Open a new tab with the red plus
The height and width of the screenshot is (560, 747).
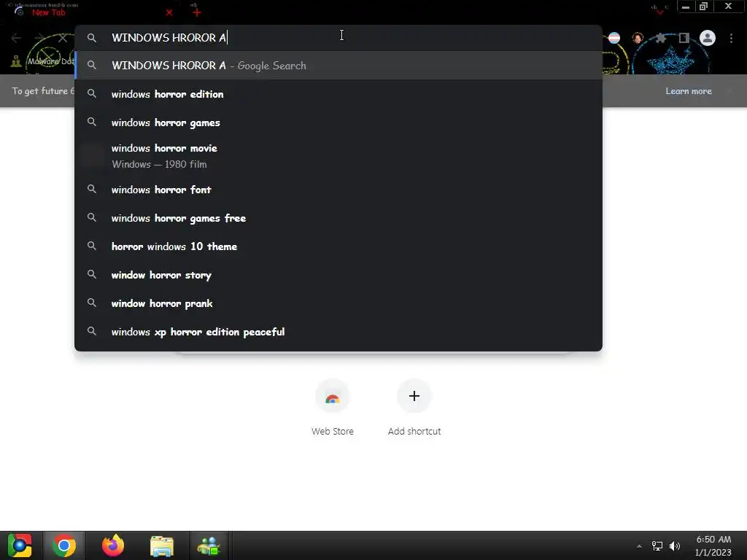click(197, 12)
